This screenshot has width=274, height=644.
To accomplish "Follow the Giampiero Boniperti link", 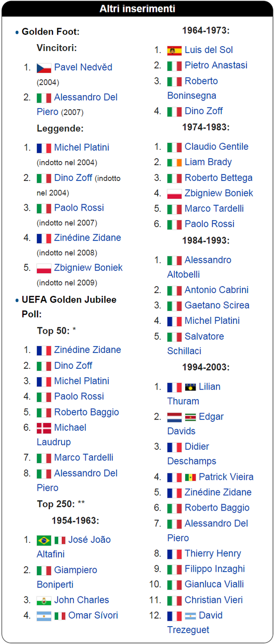I will pyautogui.click(x=67, y=578).
